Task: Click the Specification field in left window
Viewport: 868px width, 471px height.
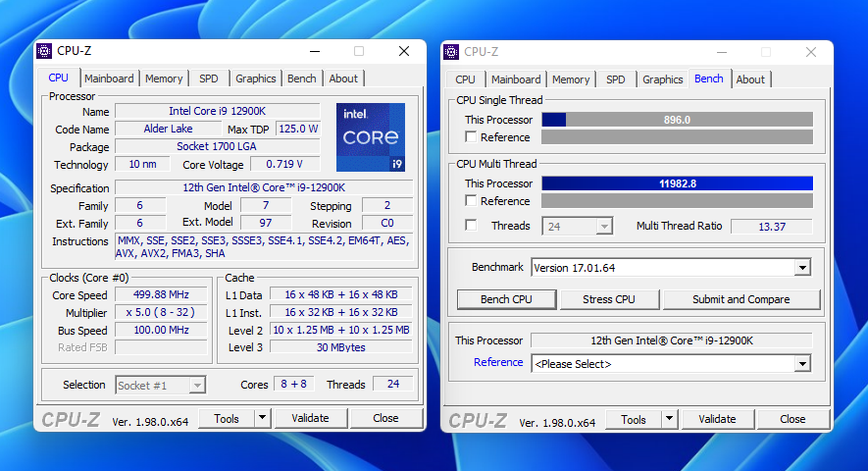Action: pos(264,187)
